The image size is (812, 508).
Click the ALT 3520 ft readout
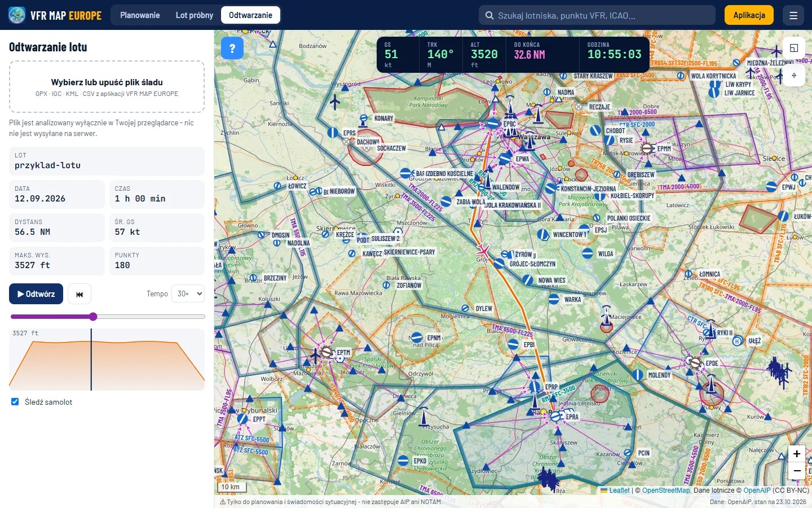pos(484,55)
